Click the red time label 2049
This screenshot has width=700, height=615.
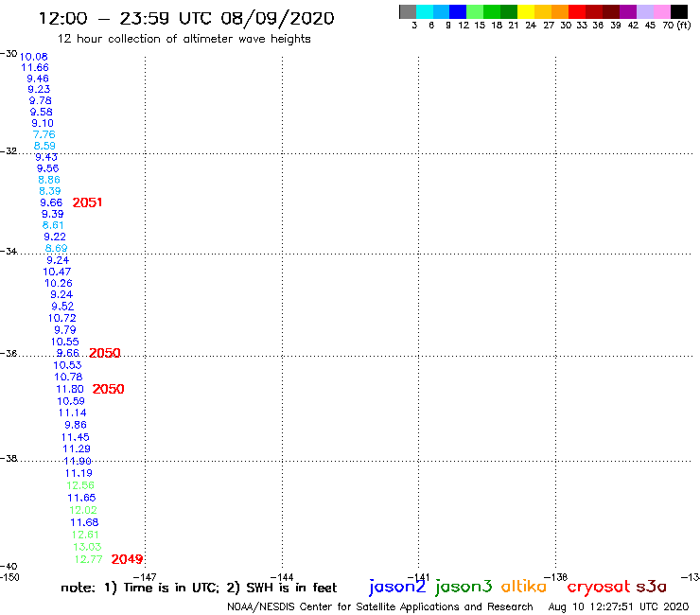click(127, 559)
